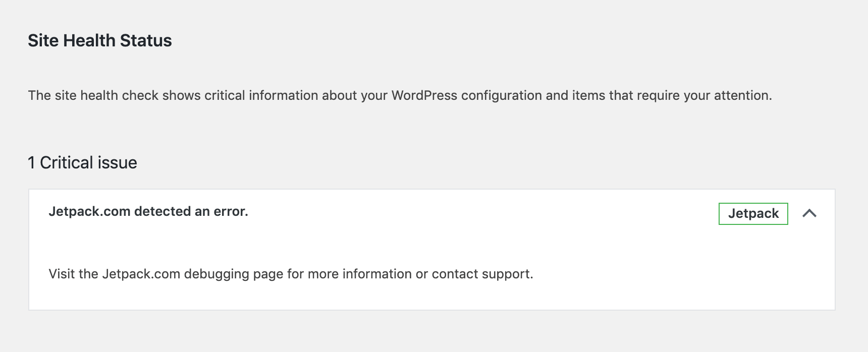Toggle the 'Jetpack.com detected an error.' title
868x352 pixels.
click(148, 211)
